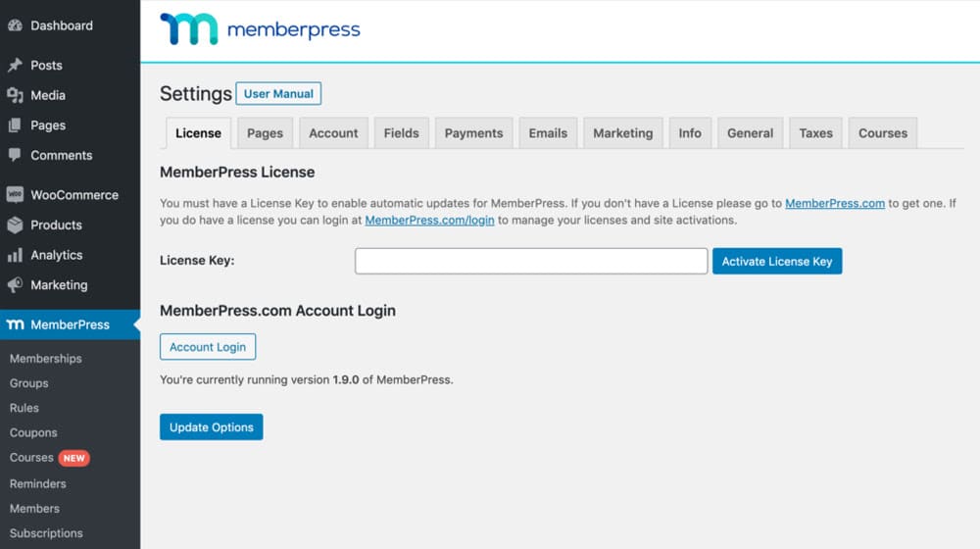Click the Media library icon
The width and height of the screenshot is (980, 549).
coord(15,95)
